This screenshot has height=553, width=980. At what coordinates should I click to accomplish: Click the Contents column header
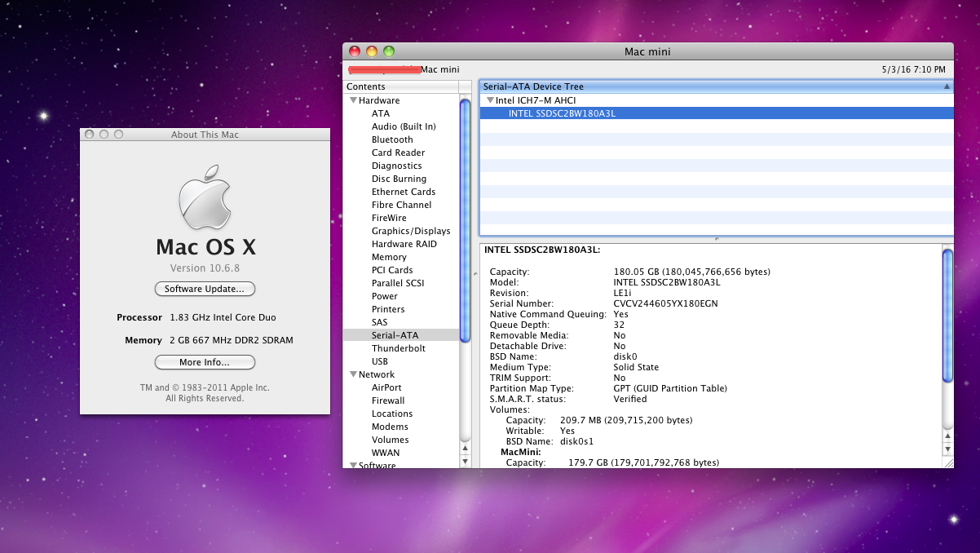(400, 86)
